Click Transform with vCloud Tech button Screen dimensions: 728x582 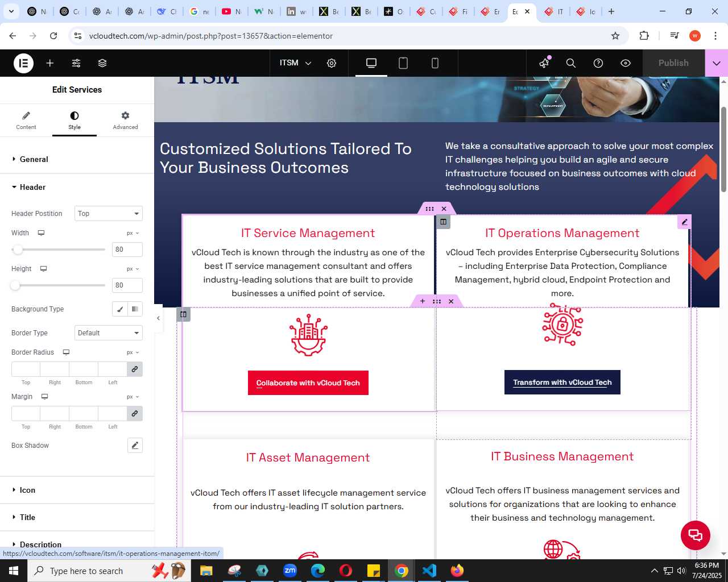562,383
